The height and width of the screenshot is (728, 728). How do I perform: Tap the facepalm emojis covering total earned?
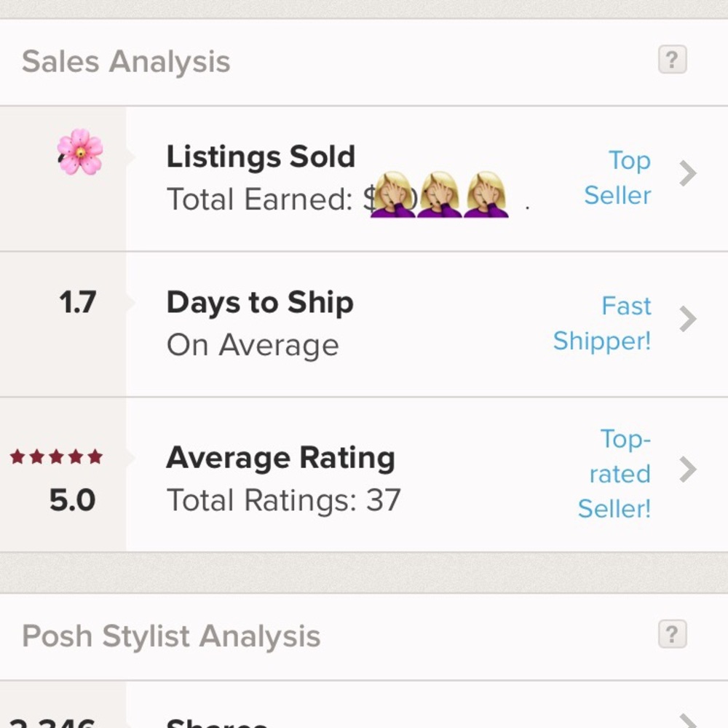point(438,195)
